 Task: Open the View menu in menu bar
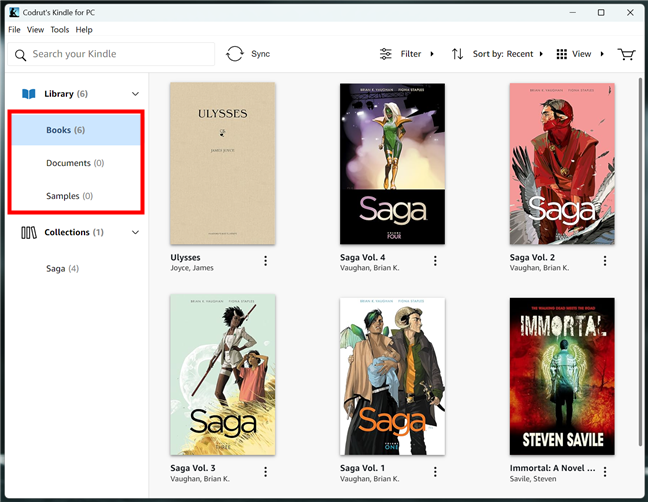[35, 30]
